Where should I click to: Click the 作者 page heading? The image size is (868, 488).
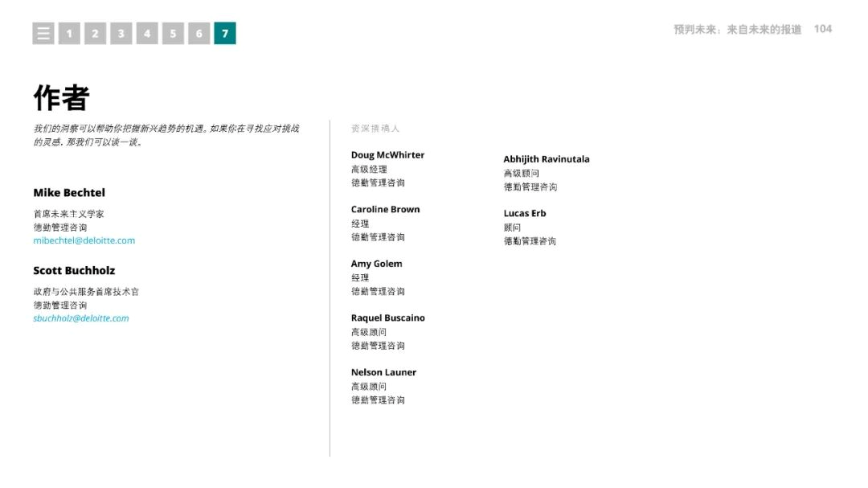[x=61, y=98]
